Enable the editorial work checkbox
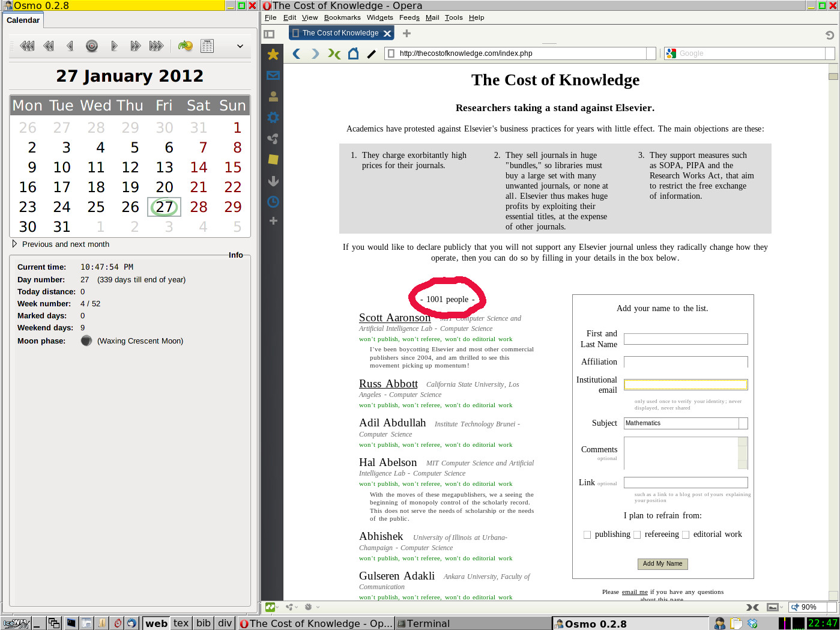Screen dimensions: 840x630 686,535
